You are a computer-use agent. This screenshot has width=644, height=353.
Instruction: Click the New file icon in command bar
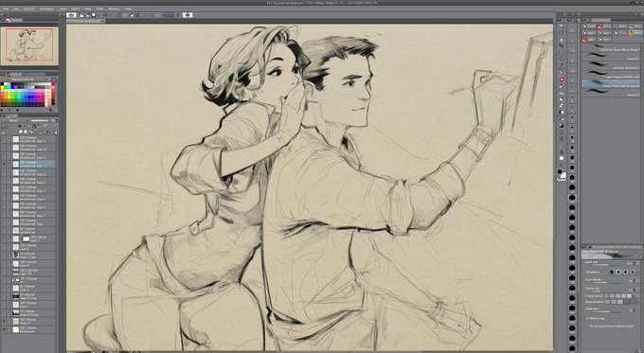click(x=81, y=15)
